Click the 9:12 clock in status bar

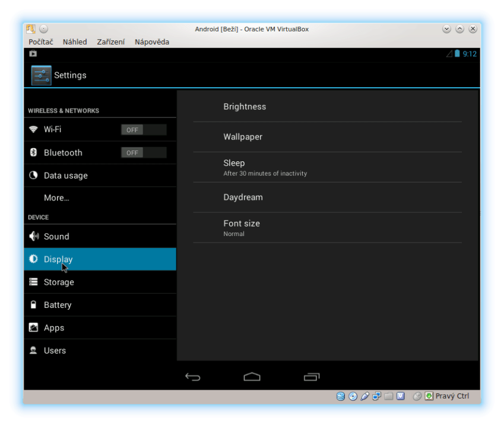(470, 54)
